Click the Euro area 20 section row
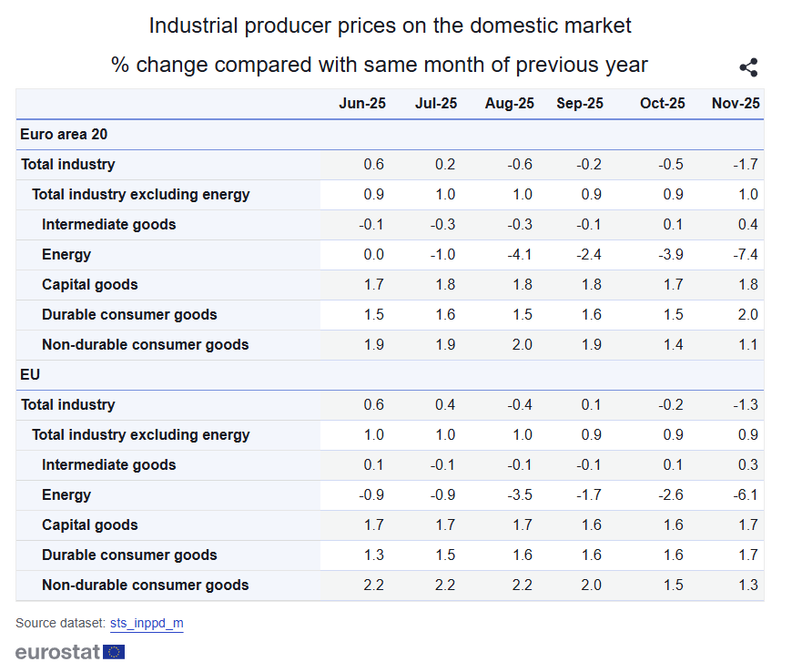The height and width of the screenshot is (672, 792). pyautogui.click(x=65, y=135)
